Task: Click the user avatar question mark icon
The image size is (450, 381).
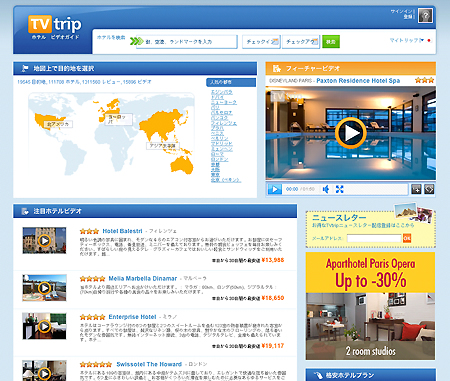Action: click(x=426, y=16)
